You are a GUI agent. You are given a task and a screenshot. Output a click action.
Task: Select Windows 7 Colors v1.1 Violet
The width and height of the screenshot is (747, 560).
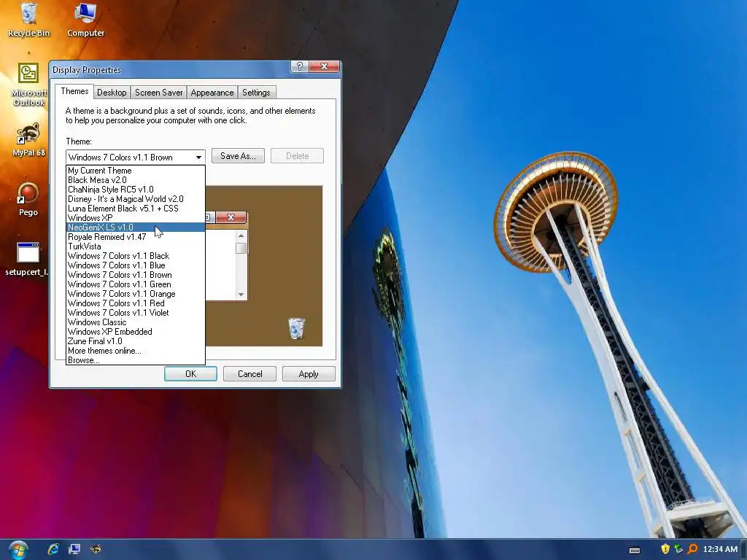[135, 313]
